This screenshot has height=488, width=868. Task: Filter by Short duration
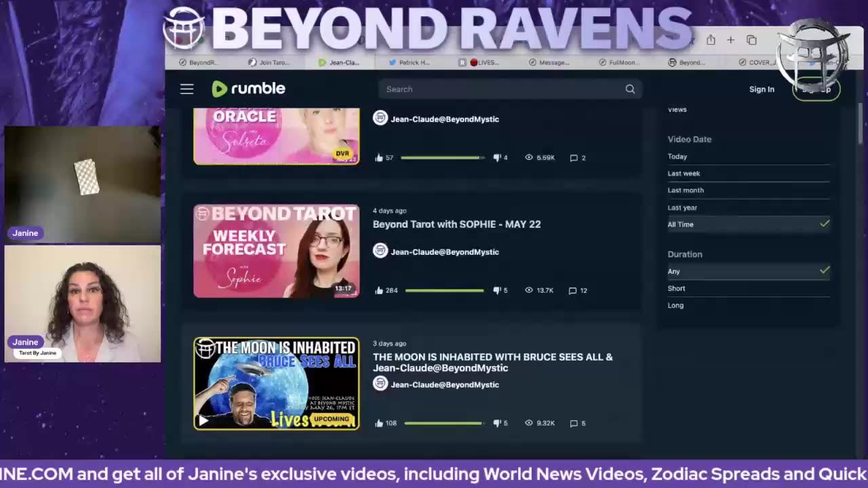click(x=676, y=289)
